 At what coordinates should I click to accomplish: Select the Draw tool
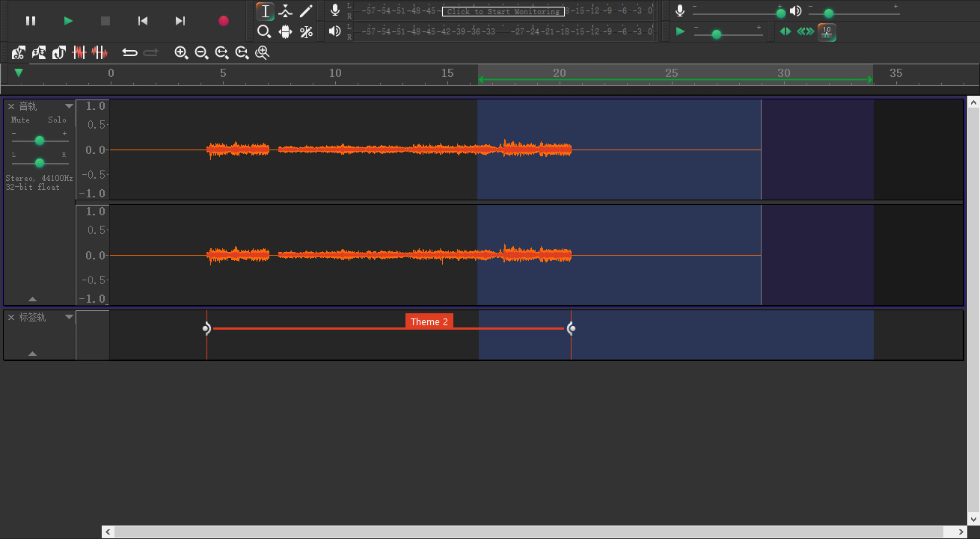click(306, 11)
